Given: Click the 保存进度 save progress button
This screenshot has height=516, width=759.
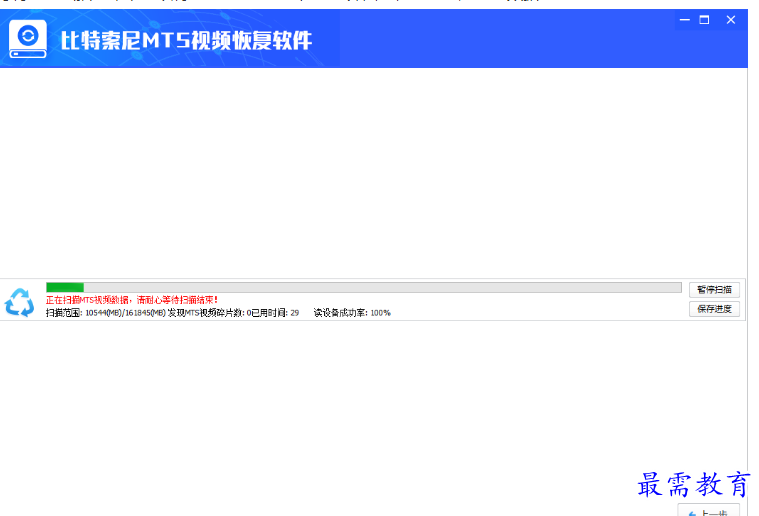Looking at the screenshot, I should (x=714, y=309).
